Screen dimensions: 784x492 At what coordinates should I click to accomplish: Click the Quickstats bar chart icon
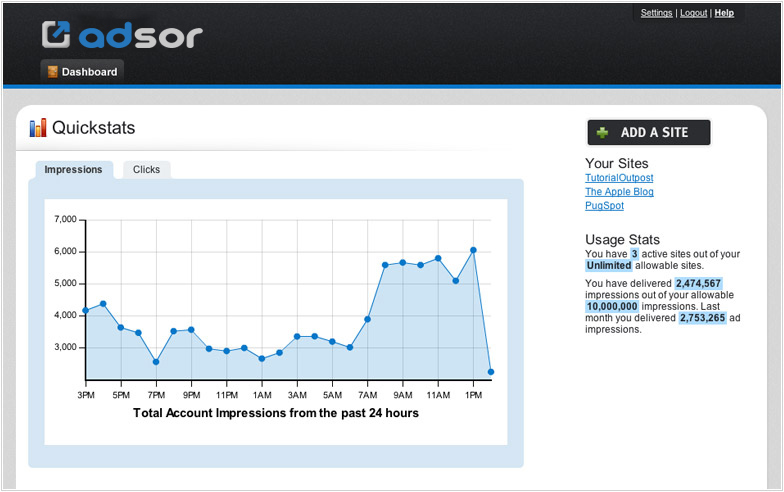pos(38,128)
